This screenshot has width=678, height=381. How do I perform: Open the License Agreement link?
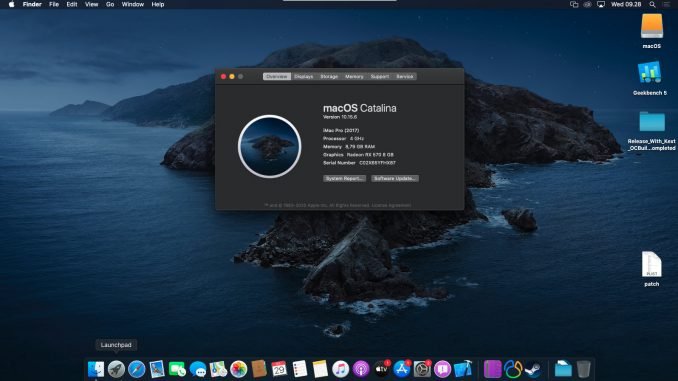click(x=391, y=205)
